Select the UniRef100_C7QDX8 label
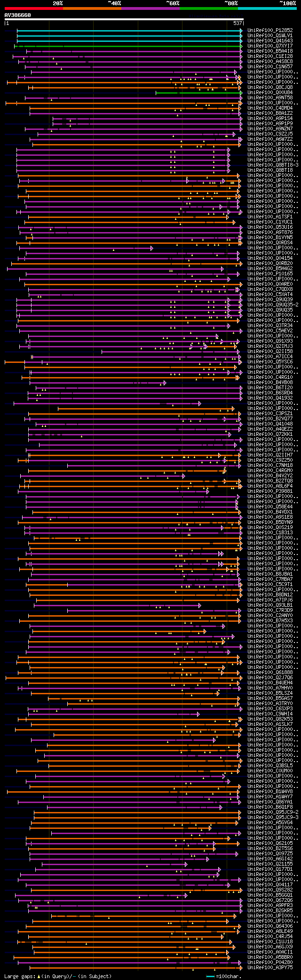This screenshot has height=980, width=301. pyautogui.click(x=270, y=289)
